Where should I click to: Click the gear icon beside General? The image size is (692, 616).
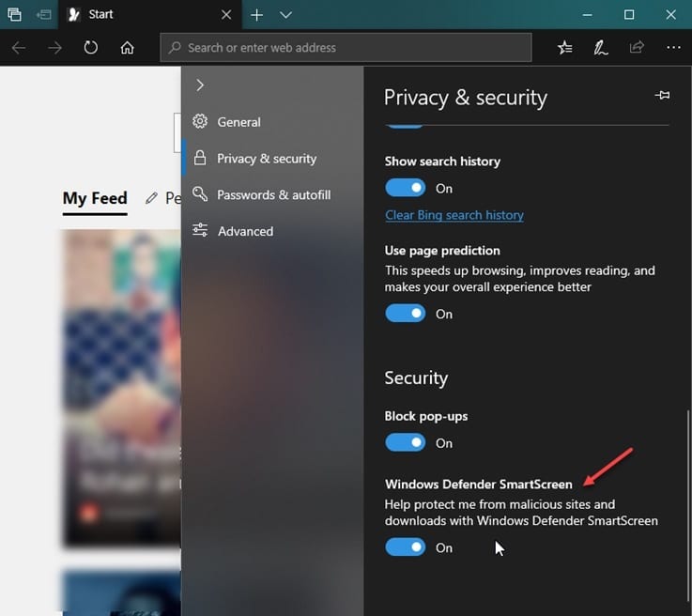[x=200, y=121]
